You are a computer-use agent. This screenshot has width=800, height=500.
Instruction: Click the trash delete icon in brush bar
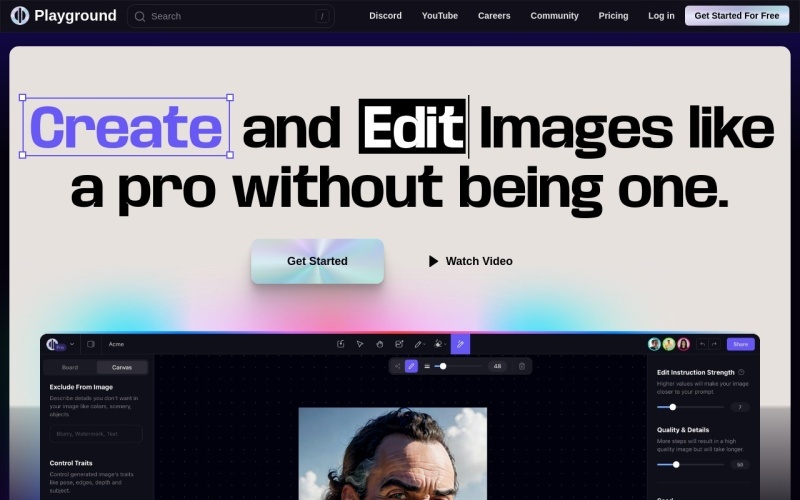click(x=522, y=366)
